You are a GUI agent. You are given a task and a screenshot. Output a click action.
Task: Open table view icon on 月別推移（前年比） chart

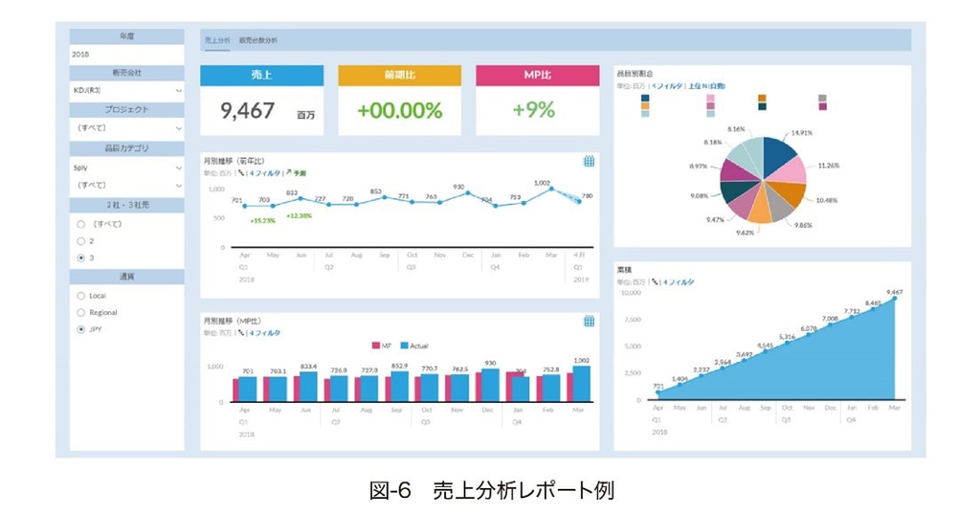[x=590, y=161]
